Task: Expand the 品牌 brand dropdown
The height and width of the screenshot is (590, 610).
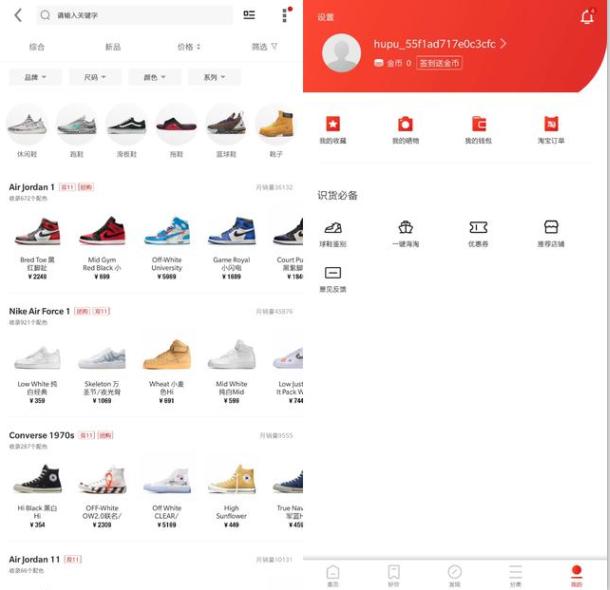Action: (x=35, y=77)
